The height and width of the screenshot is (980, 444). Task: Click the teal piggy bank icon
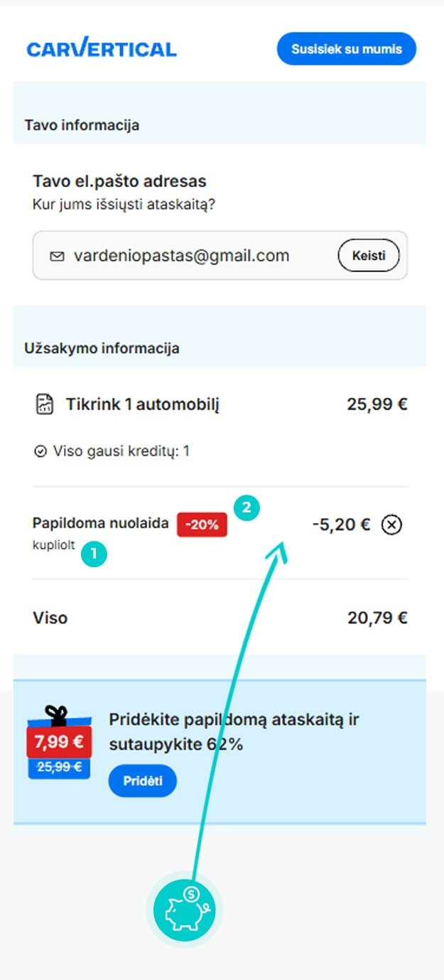click(x=184, y=909)
